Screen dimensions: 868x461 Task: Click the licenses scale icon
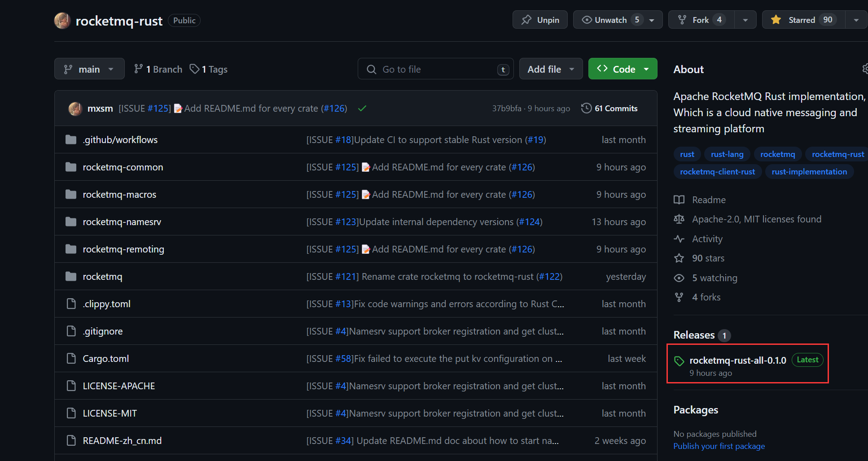click(679, 219)
